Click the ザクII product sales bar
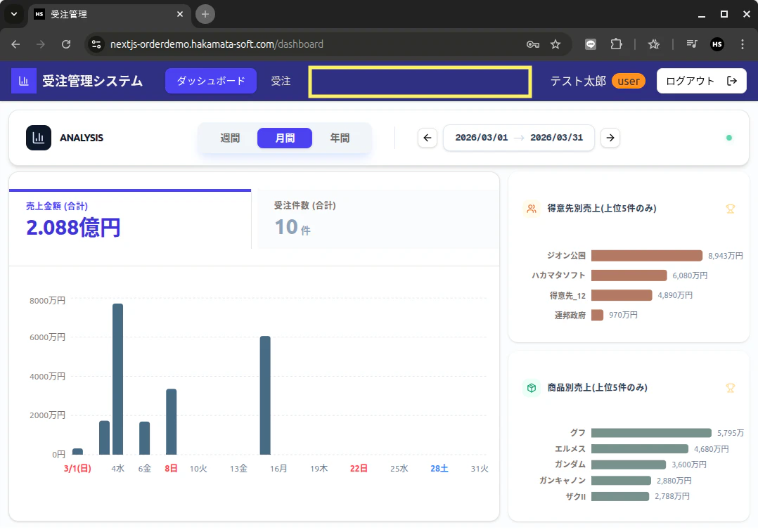This screenshot has width=758, height=532. point(620,496)
